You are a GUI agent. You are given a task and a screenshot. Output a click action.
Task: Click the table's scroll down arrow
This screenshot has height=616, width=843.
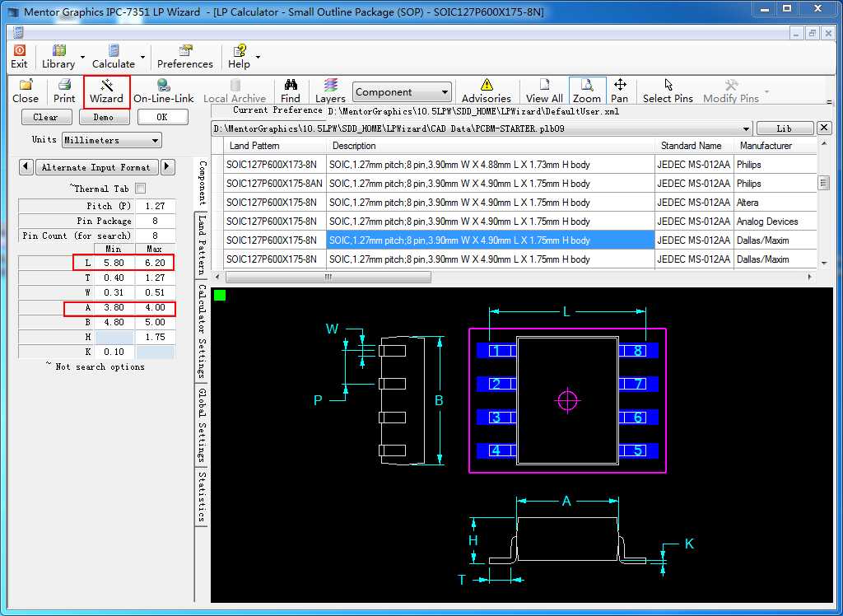[x=824, y=263]
